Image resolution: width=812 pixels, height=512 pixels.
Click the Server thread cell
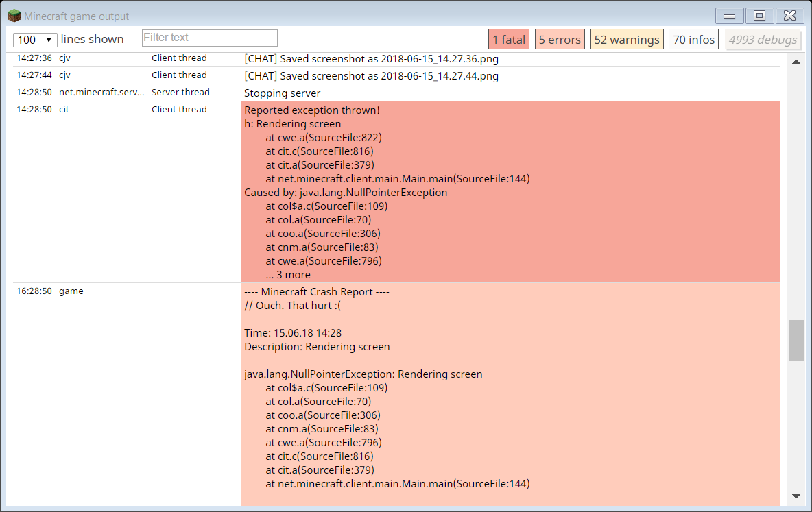click(180, 92)
